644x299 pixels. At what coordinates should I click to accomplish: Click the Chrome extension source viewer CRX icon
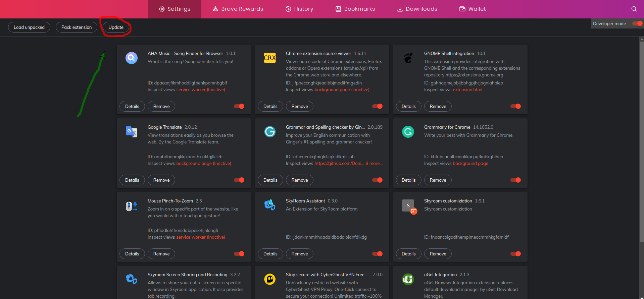click(270, 58)
